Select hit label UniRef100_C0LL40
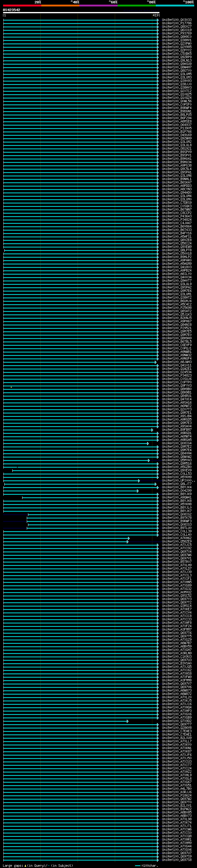197x868 pixels. click(177, 535)
